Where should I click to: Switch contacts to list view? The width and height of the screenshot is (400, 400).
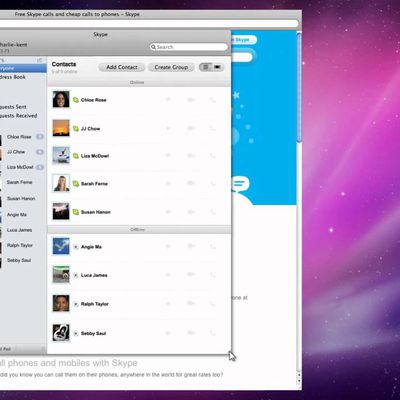(206, 67)
